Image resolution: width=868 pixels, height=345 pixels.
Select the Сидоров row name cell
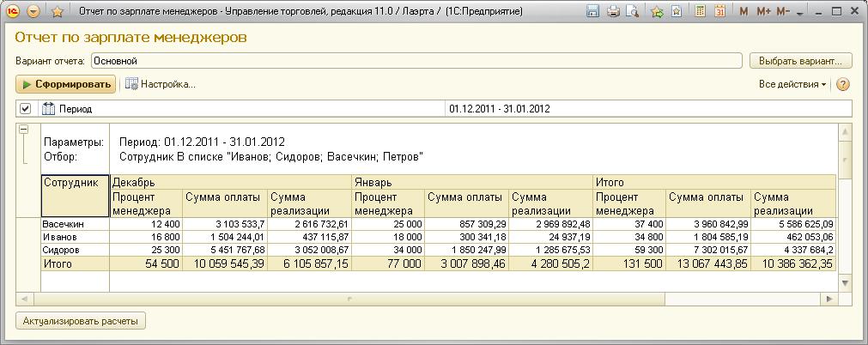click(x=75, y=249)
